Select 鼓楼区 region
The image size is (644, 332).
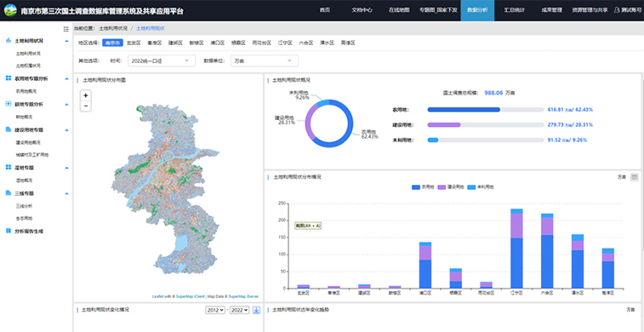point(197,43)
